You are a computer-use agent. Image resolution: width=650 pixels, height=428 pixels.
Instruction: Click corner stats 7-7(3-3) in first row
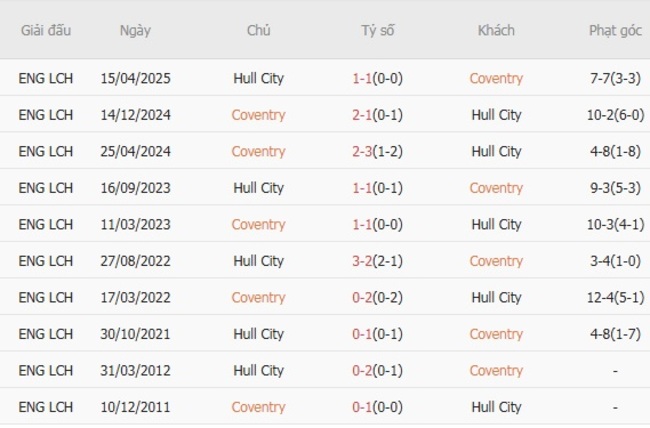pyautogui.click(x=614, y=79)
